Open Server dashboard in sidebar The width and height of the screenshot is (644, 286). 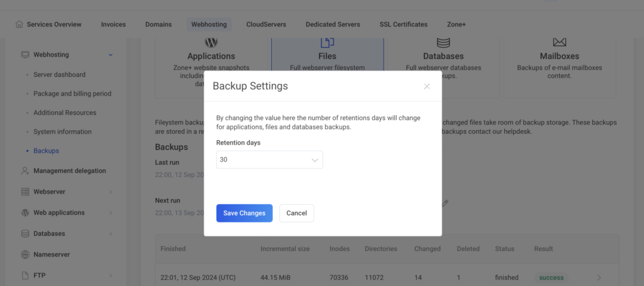(59, 74)
